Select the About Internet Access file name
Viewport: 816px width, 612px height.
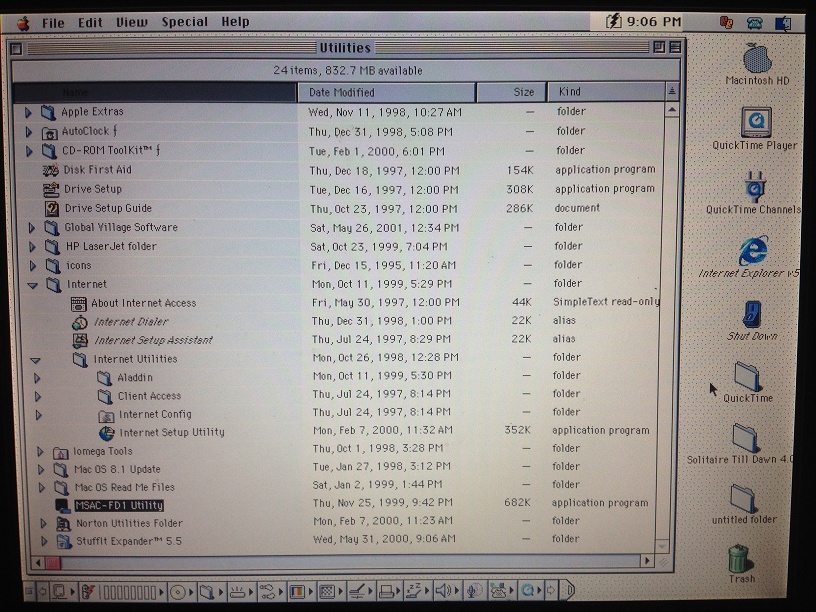(x=144, y=303)
